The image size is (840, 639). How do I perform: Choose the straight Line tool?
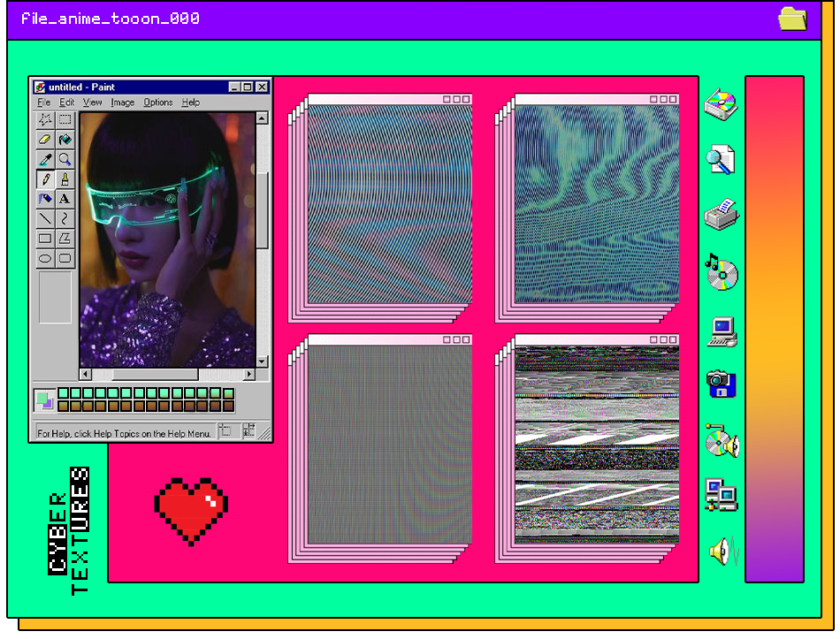[x=45, y=218]
